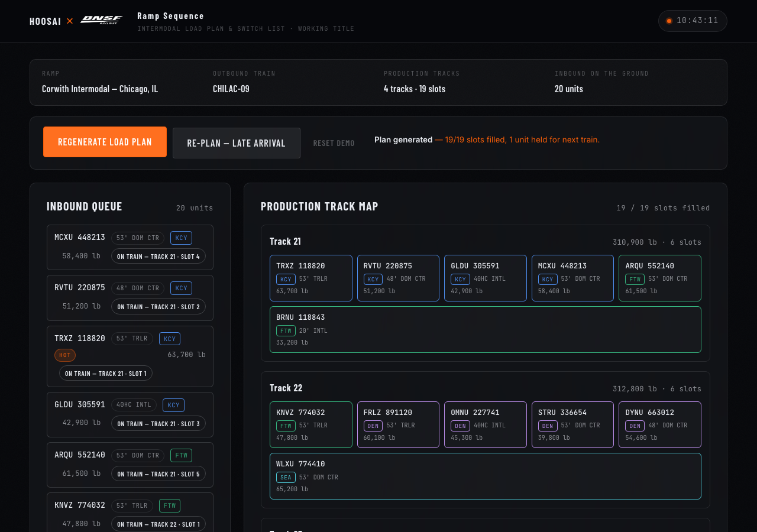Click the Ramp Sequence title
Screen dimensions: 757x532
tap(170, 16)
